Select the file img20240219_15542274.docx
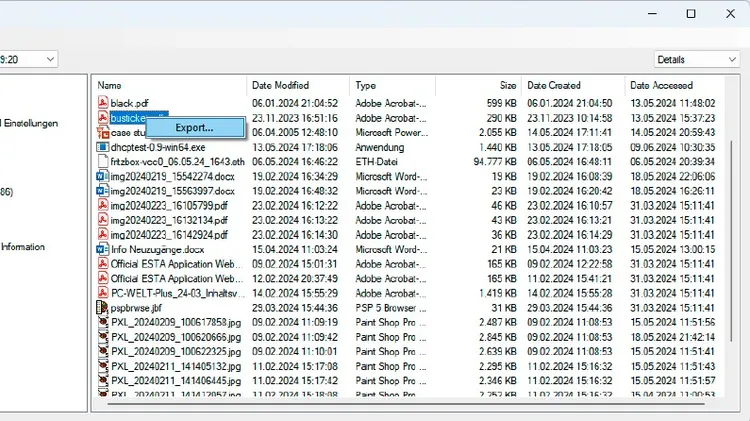 173,177
